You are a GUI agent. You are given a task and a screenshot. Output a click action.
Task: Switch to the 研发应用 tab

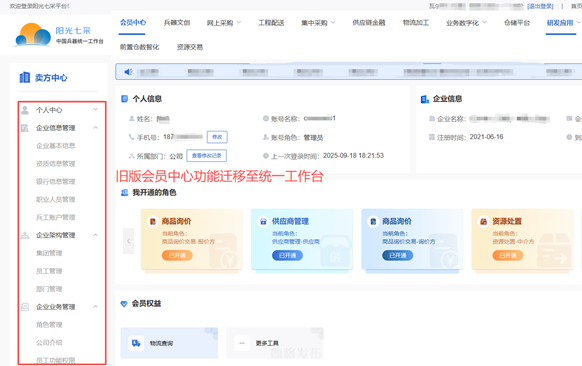tap(560, 23)
